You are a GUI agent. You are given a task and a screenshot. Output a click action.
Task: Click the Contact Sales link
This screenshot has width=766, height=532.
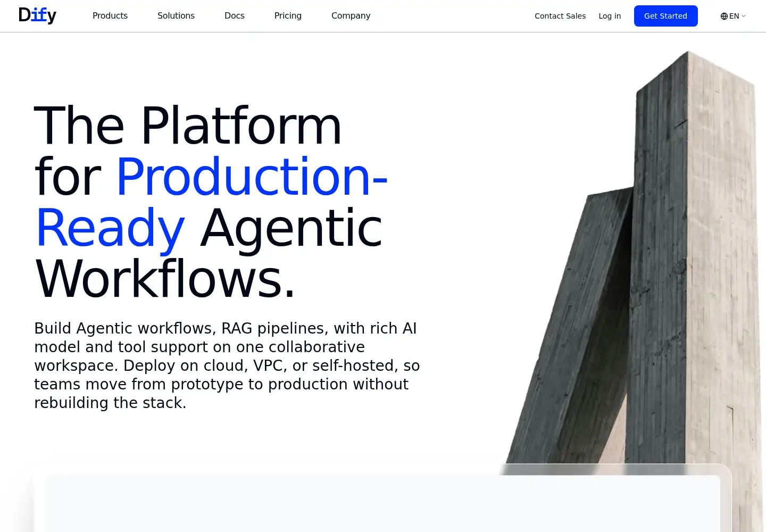(x=560, y=16)
